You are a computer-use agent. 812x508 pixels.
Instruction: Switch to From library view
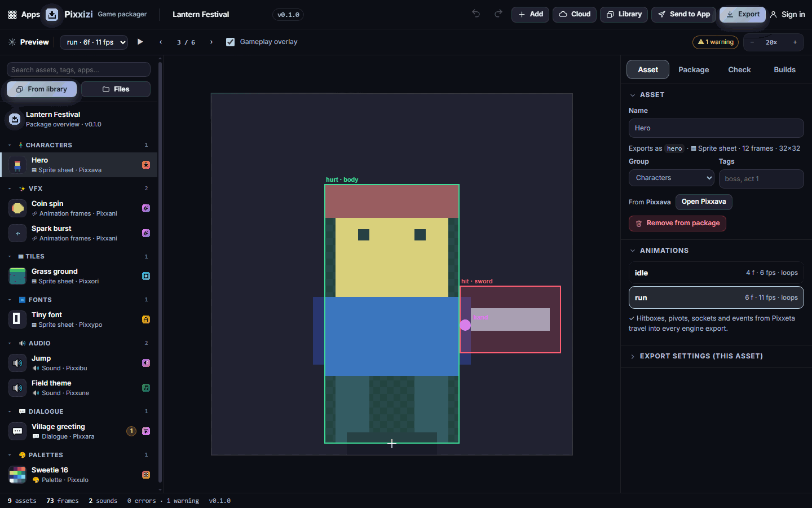click(x=42, y=89)
